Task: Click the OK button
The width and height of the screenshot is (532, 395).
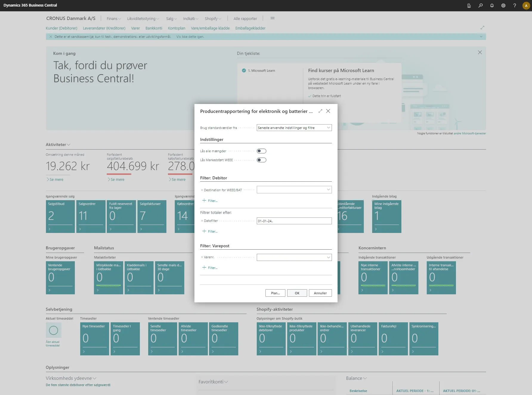Action: click(297, 293)
